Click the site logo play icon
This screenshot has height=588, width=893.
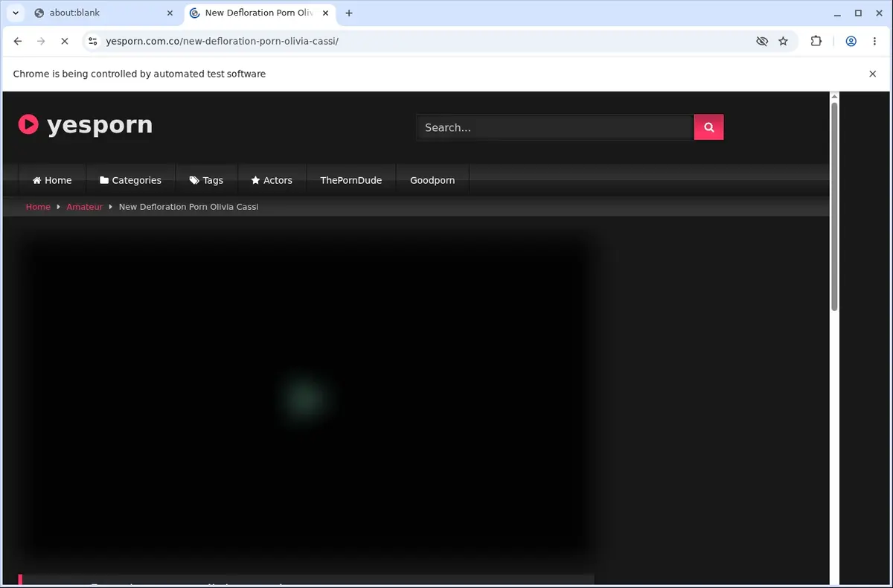[x=28, y=124]
